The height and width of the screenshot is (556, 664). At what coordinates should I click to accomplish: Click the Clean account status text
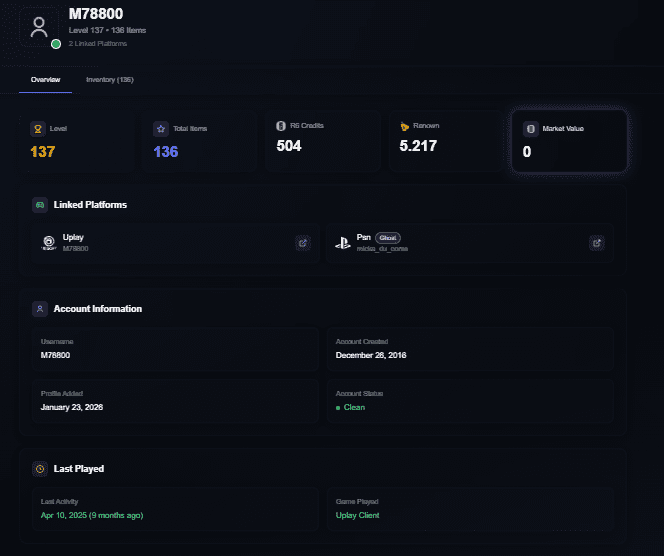[354, 407]
